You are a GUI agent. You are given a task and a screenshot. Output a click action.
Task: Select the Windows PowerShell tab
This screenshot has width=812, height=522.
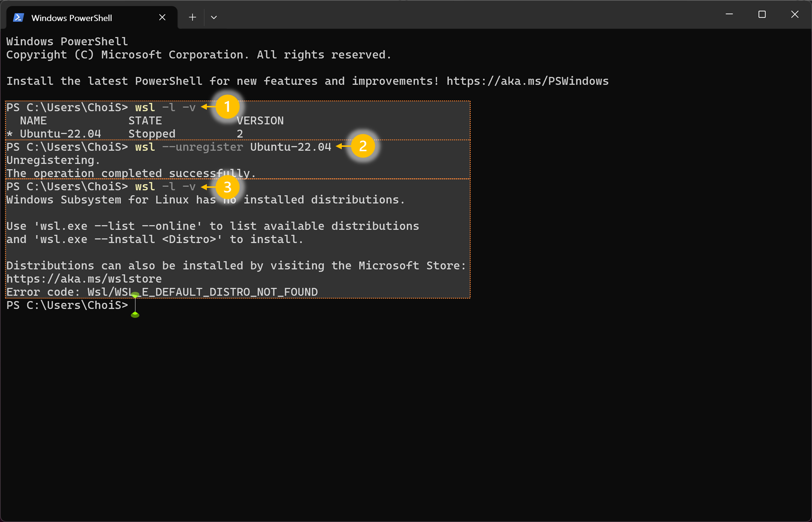[92, 17]
